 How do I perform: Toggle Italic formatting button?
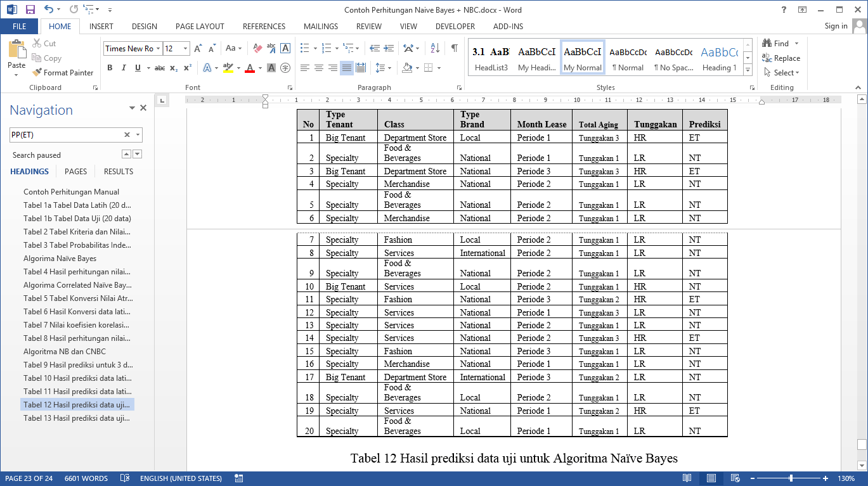coord(124,68)
